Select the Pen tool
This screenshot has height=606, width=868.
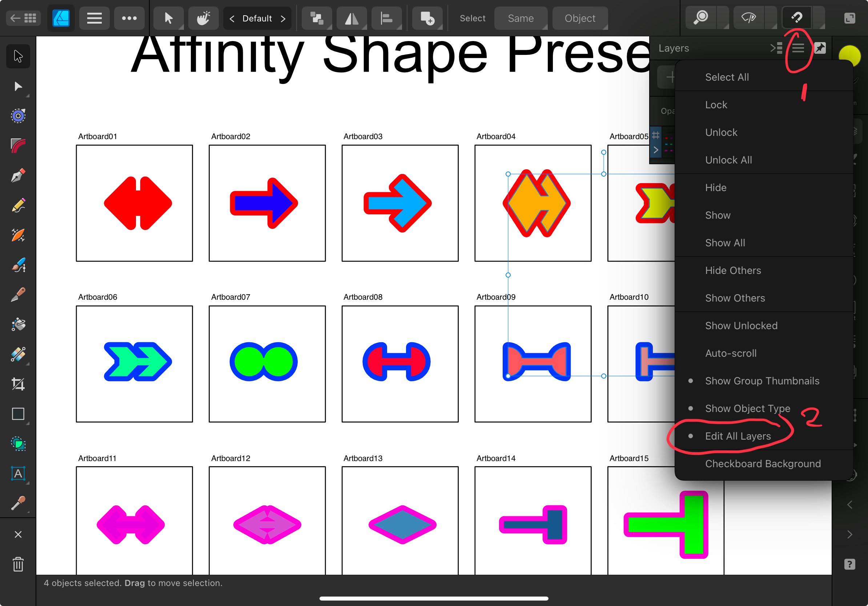18,175
